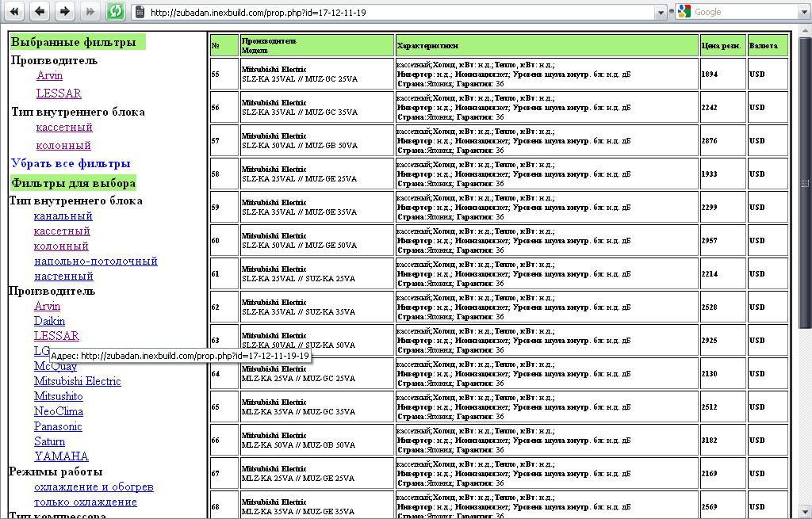Filter by канальный block type

tap(63, 216)
